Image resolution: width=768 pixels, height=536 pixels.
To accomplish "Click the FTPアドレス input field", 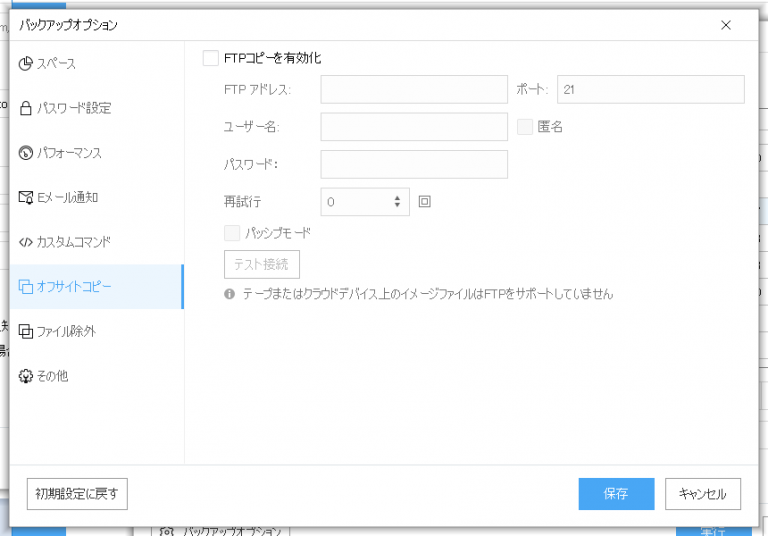I will 414,90.
